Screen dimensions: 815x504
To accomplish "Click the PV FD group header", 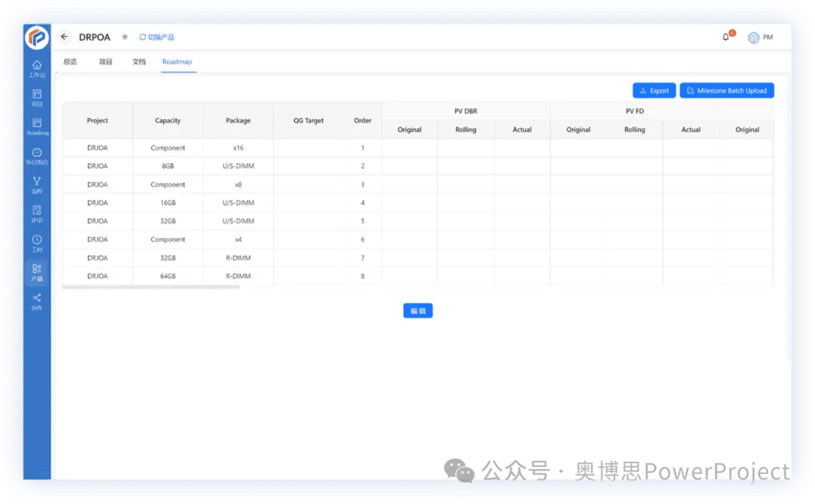I will click(635, 111).
